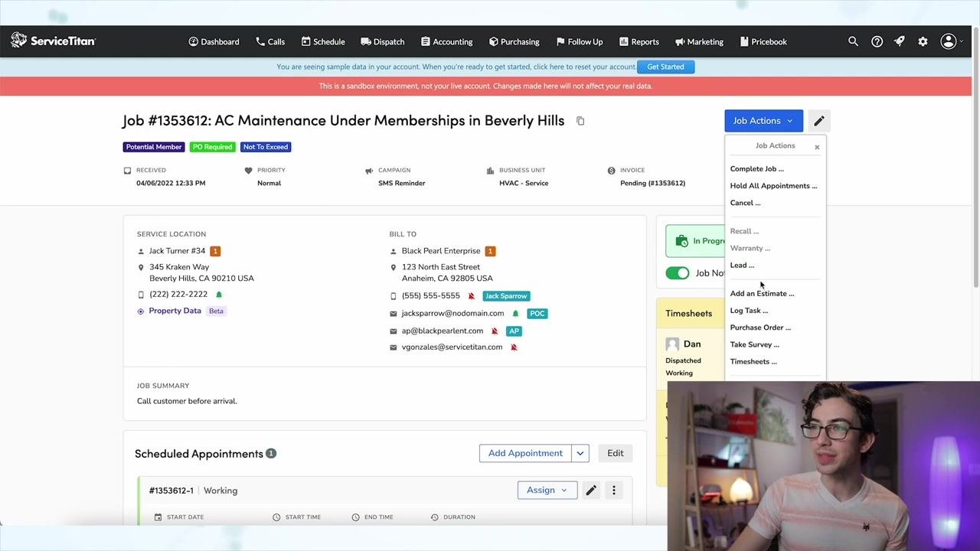Switch to the Pricebook tab
980x551 pixels.
[763, 41]
